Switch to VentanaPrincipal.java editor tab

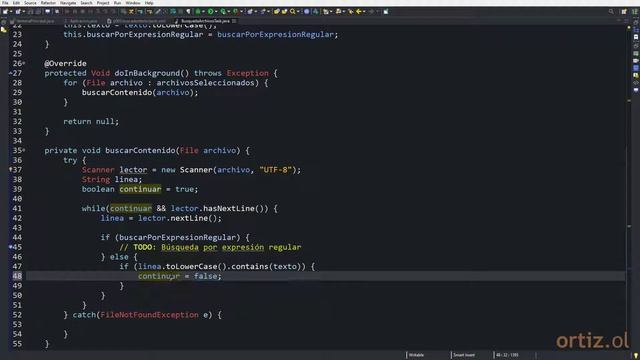[x=33, y=21]
